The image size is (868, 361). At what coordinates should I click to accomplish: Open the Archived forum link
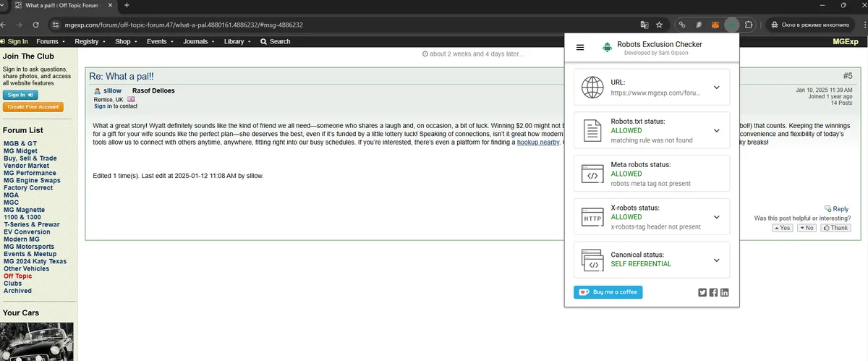coord(17,291)
